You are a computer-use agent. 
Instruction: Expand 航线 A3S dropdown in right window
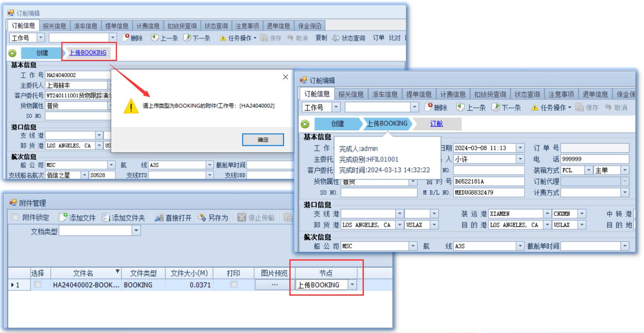tap(520, 246)
